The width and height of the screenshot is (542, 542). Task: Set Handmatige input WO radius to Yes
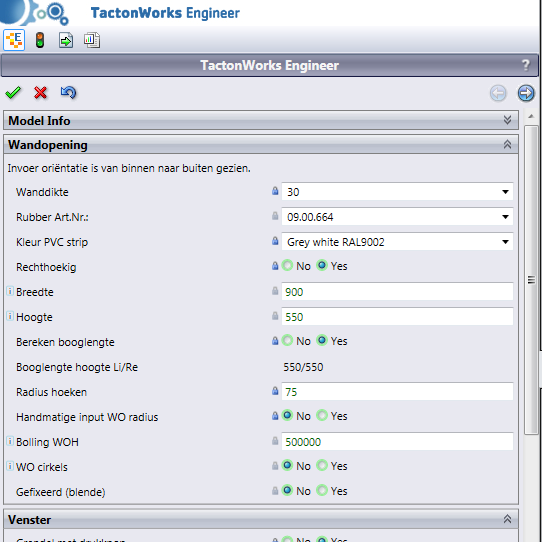322,415
